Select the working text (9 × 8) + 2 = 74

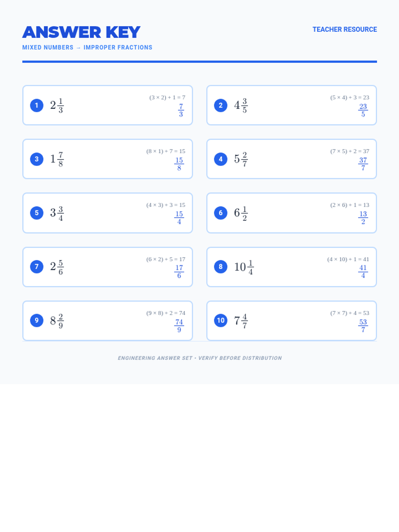[x=166, y=313]
